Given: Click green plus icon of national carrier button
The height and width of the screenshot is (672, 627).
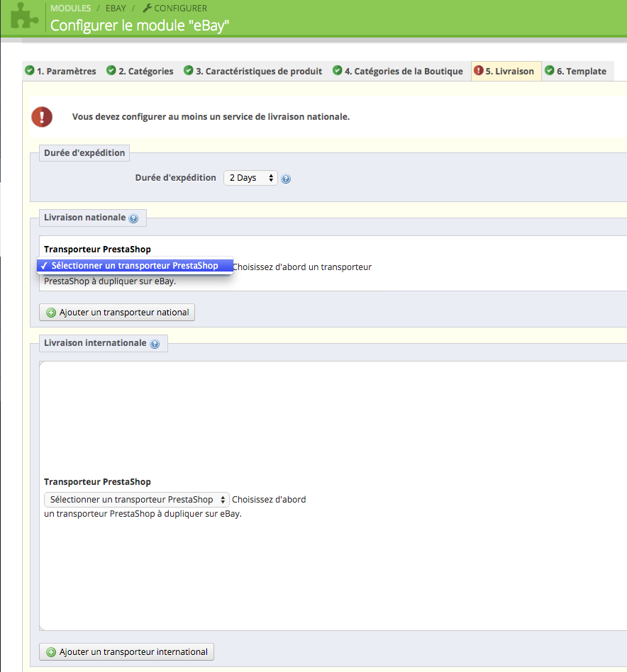Looking at the screenshot, I should 51,313.
